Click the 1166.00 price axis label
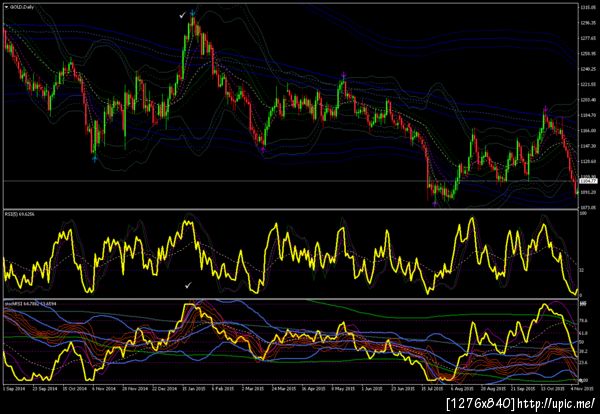Screen dimensions: 600x414 [x=588, y=130]
